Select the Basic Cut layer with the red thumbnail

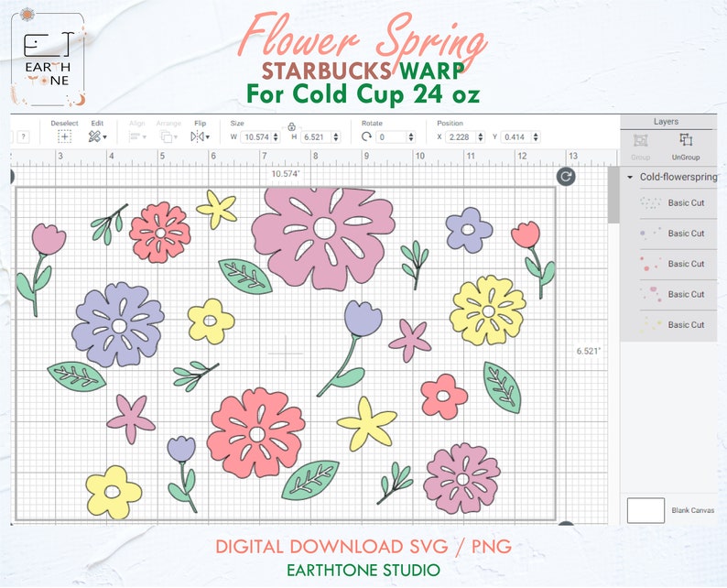click(678, 264)
